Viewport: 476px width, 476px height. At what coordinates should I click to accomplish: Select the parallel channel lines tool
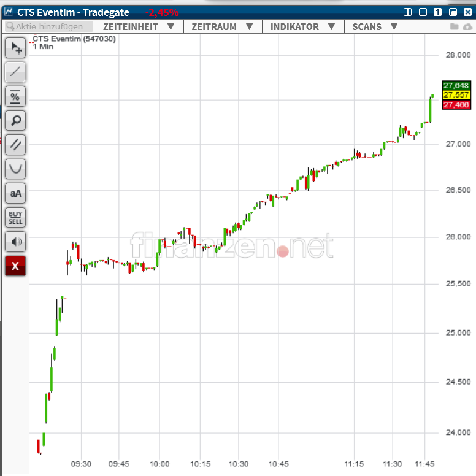pyautogui.click(x=15, y=145)
